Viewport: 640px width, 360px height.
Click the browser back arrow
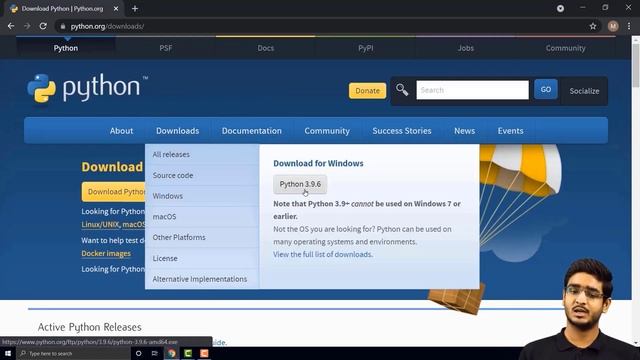pyautogui.click(x=11, y=26)
